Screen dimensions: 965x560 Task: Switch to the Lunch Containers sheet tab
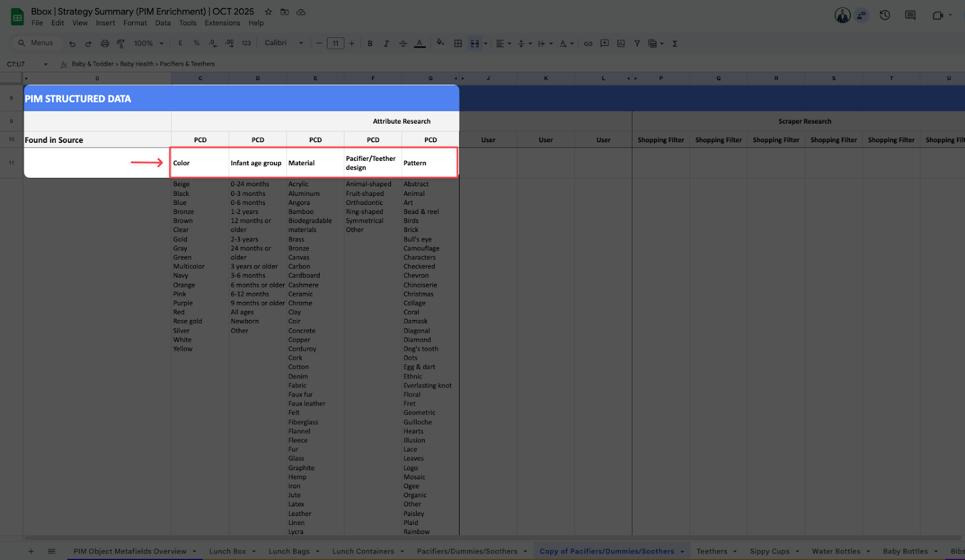point(362,552)
